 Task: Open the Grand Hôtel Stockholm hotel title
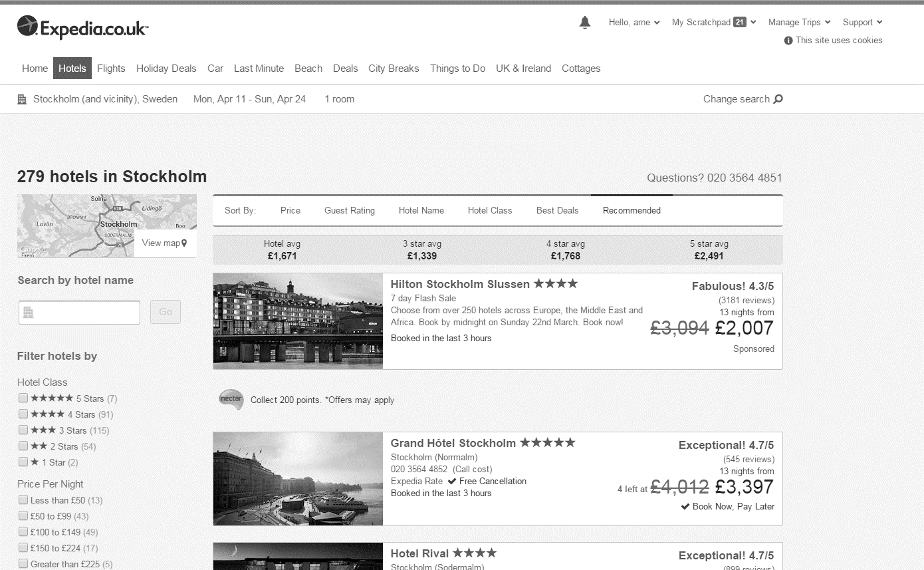453,443
